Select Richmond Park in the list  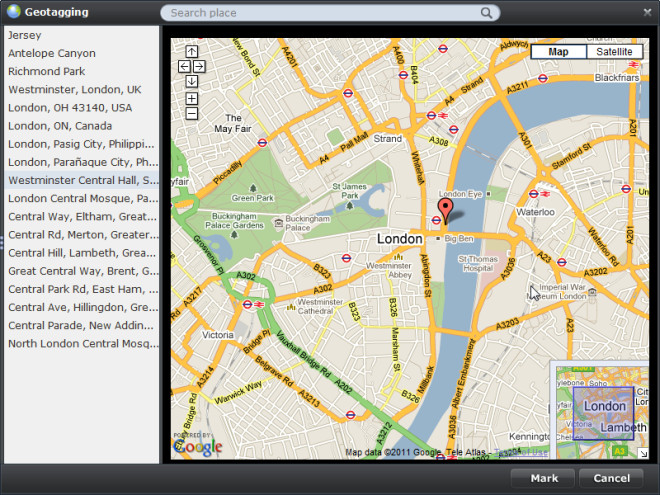pyautogui.click(x=82, y=71)
